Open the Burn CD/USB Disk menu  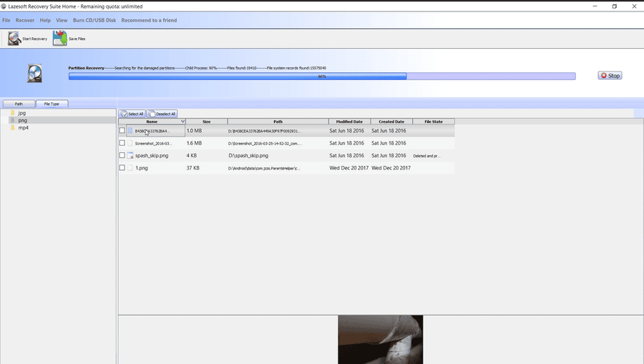[94, 20]
